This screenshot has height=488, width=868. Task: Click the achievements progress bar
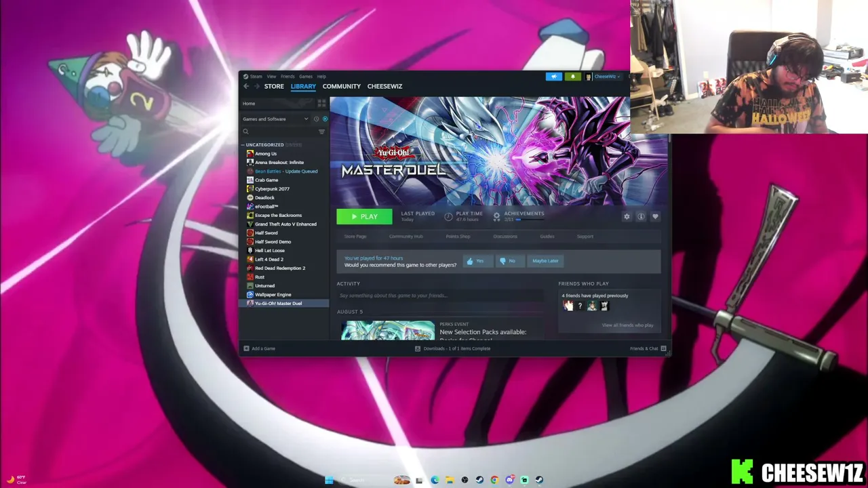point(530,220)
